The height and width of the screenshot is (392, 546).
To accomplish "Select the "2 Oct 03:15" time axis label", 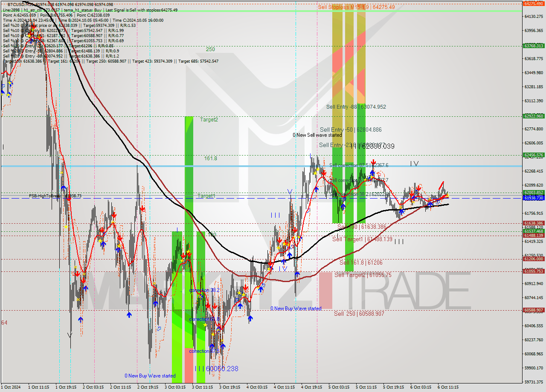I will point(93,387).
